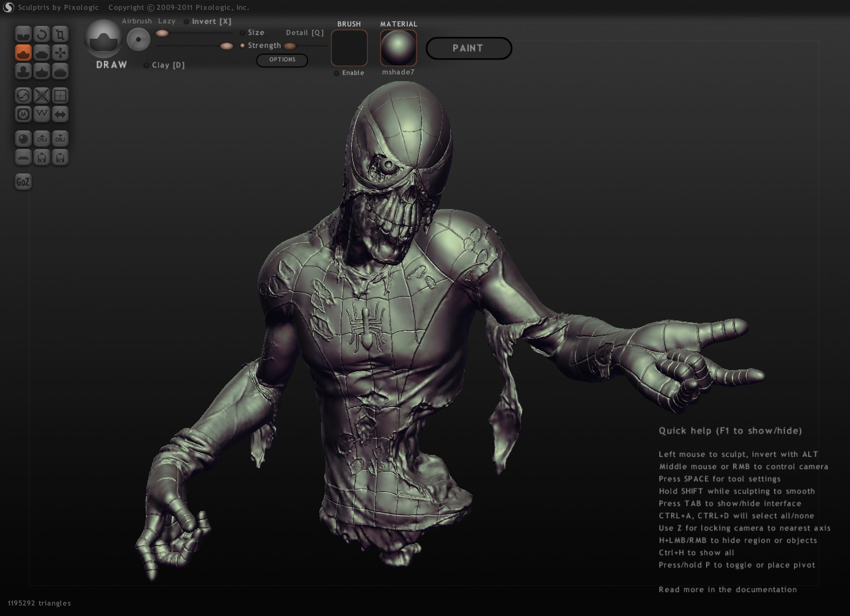Click the Detail slider handle
Screen dimensions: 850x616
point(290,46)
